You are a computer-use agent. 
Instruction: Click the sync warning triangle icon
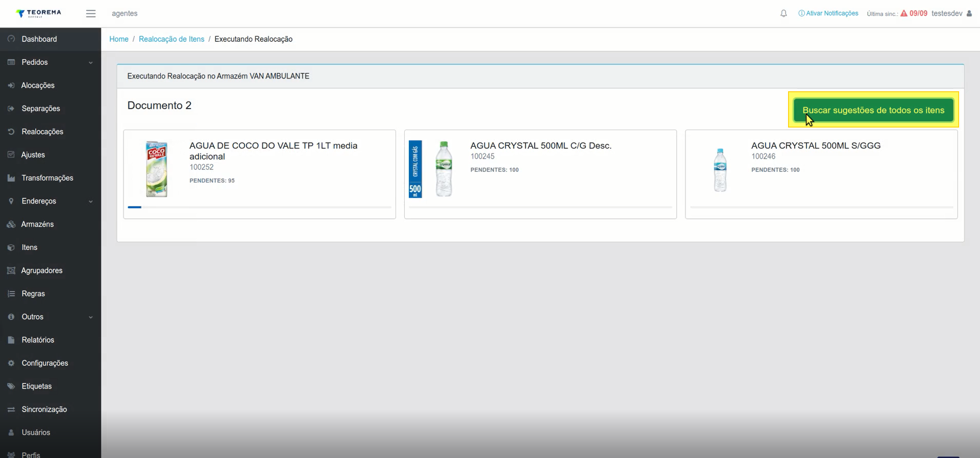click(904, 13)
